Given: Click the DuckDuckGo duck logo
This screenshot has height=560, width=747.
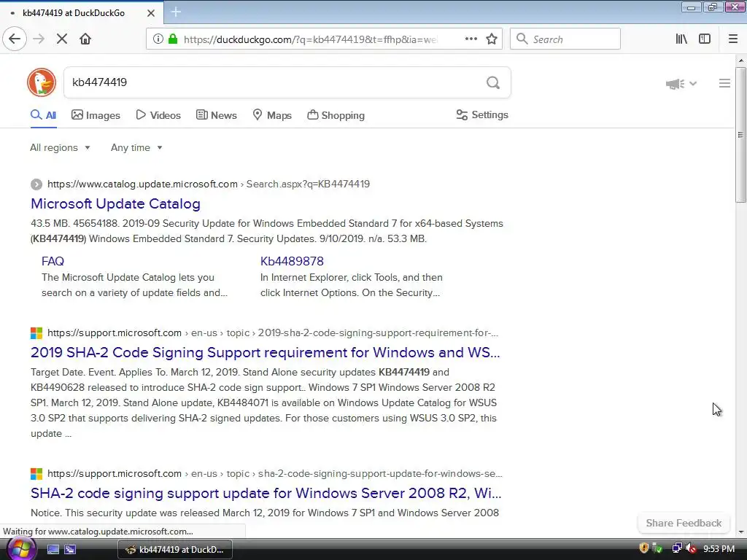Looking at the screenshot, I should tap(42, 82).
